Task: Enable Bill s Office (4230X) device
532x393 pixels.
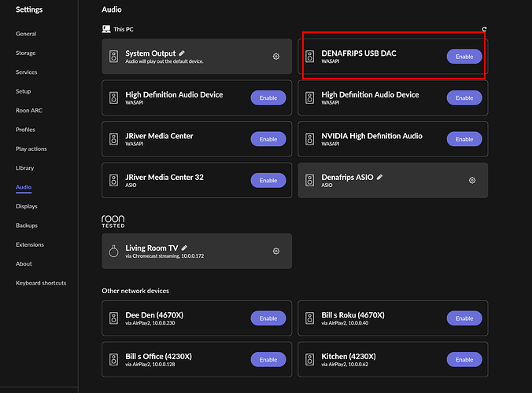Action: pos(268,359)
